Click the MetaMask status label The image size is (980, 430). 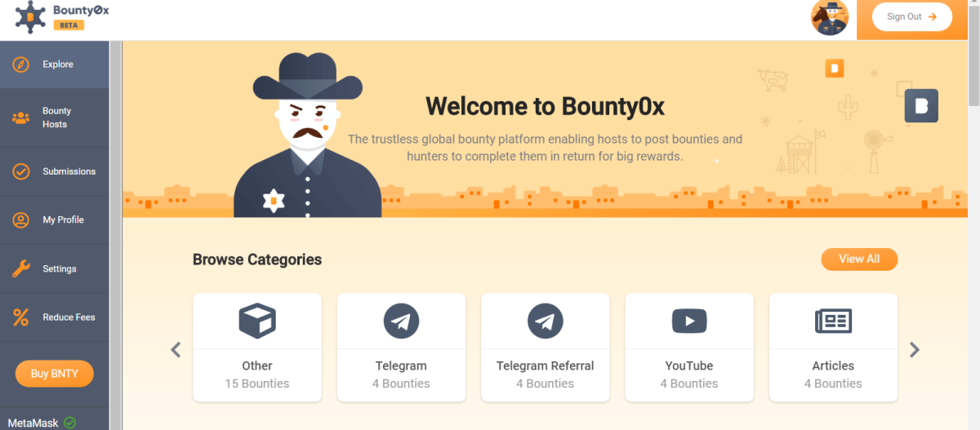[x=33, y=423]
